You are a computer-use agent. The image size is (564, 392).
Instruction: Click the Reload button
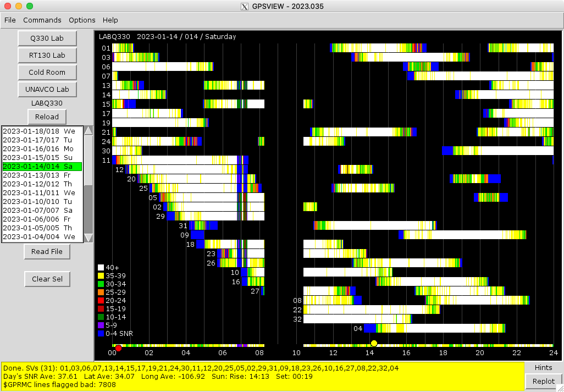[x=47, y=117]
